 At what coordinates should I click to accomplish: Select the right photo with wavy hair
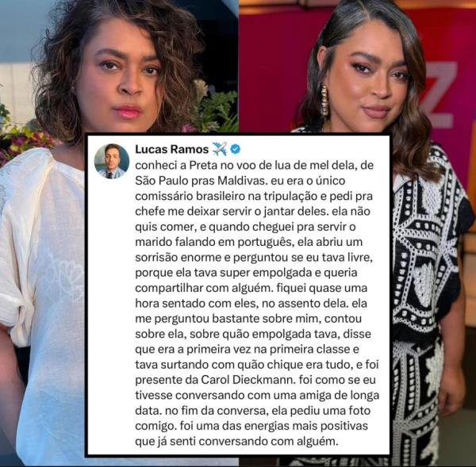point(357,67)
